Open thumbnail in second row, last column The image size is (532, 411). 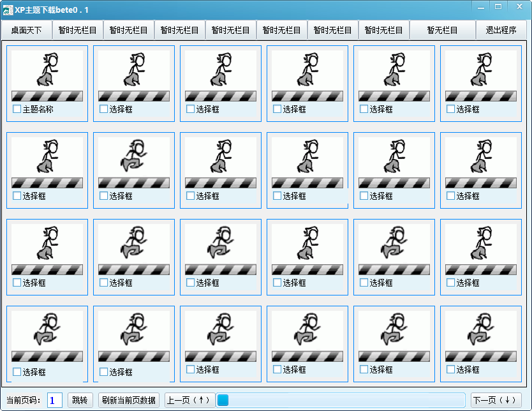pyautogui.click(x=481, y=163)
